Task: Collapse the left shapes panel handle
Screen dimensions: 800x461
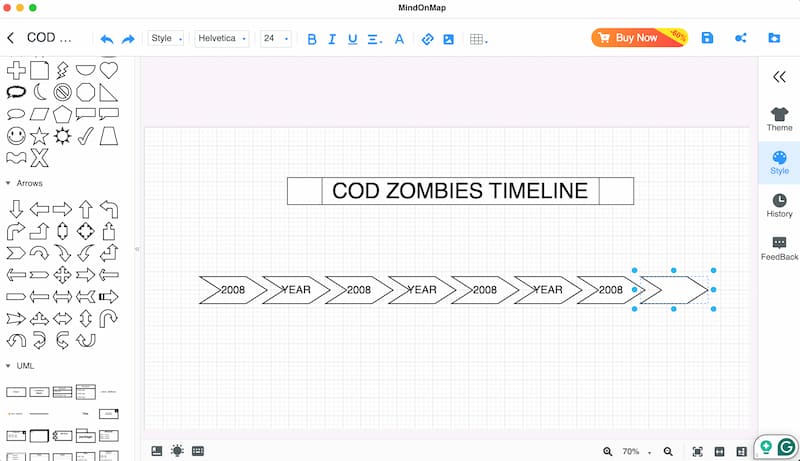Action: pos(137,249)
